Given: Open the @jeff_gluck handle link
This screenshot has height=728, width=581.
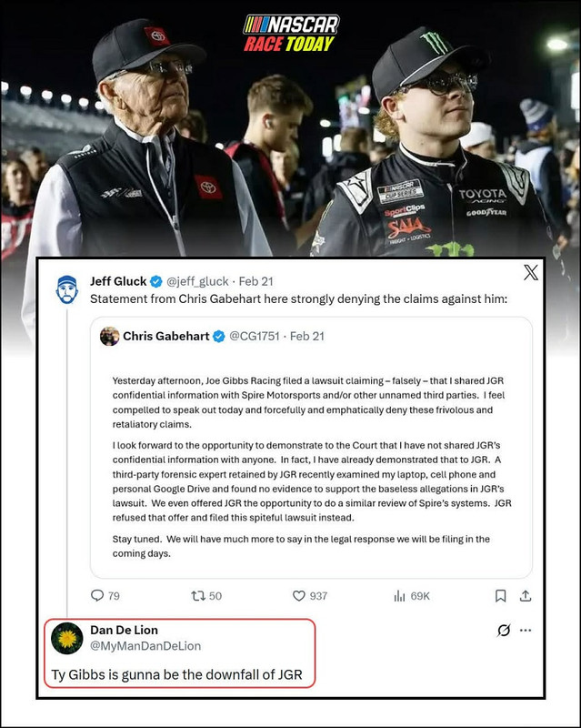Looking at the screenshot, I should pos(197,281).
